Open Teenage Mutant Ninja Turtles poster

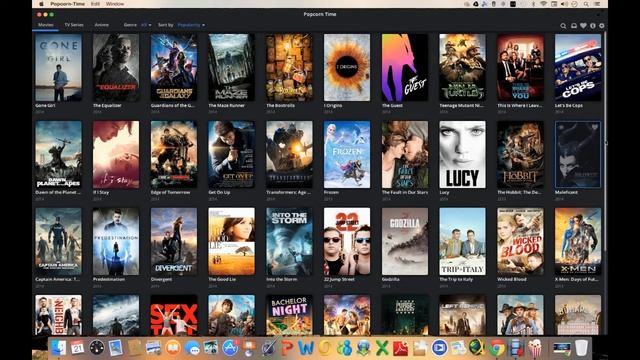tap(462, 67)
